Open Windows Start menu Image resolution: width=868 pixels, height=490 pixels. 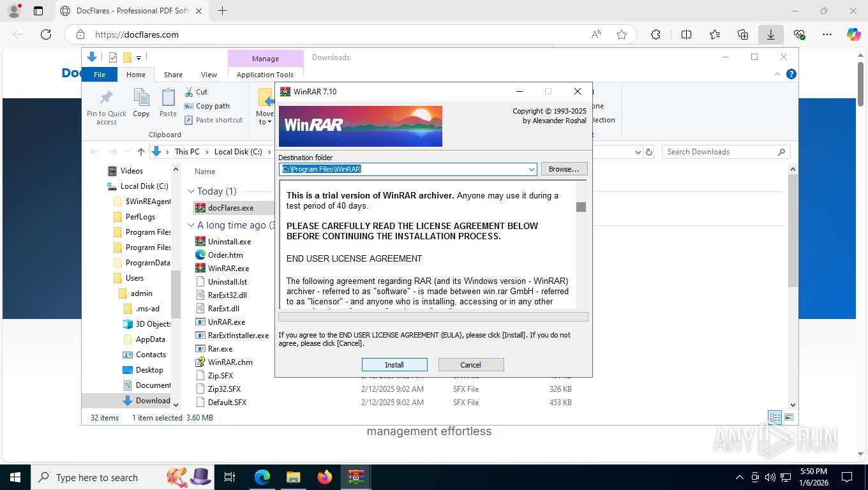15,477
